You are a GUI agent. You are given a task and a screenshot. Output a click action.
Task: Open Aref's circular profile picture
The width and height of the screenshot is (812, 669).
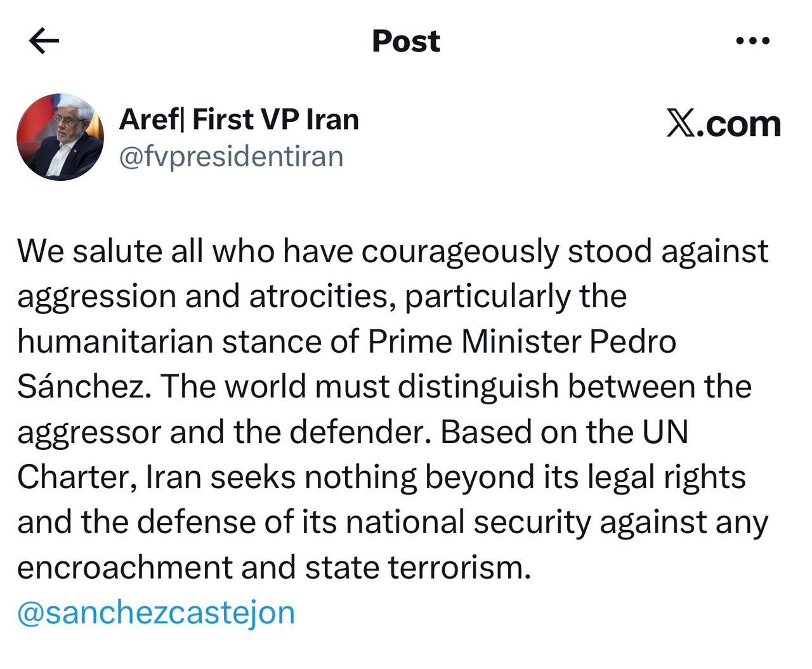pos(60,137)
